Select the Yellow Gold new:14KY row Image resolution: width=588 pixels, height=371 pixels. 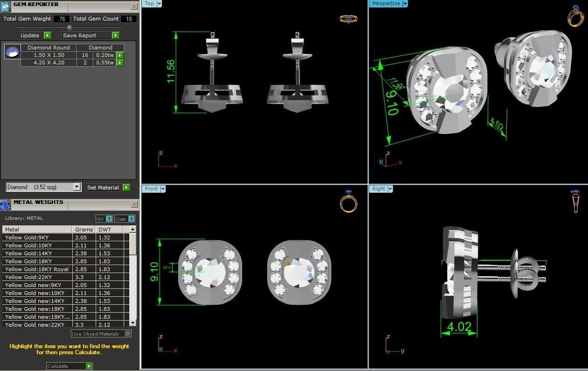[66, 301]
